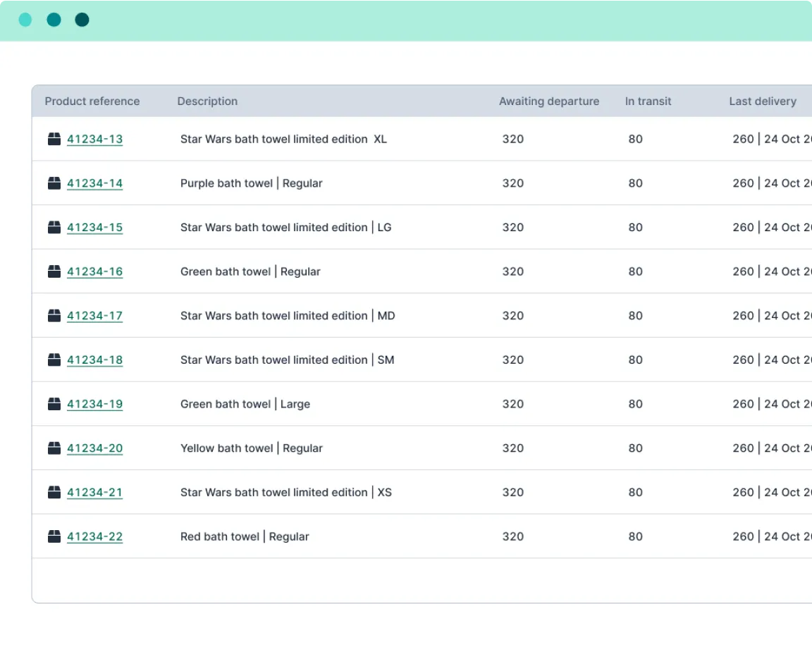The width and height of the screenshot is (812, 645).
Task: Open product reference 41234-18
Action: coord(94,360)
